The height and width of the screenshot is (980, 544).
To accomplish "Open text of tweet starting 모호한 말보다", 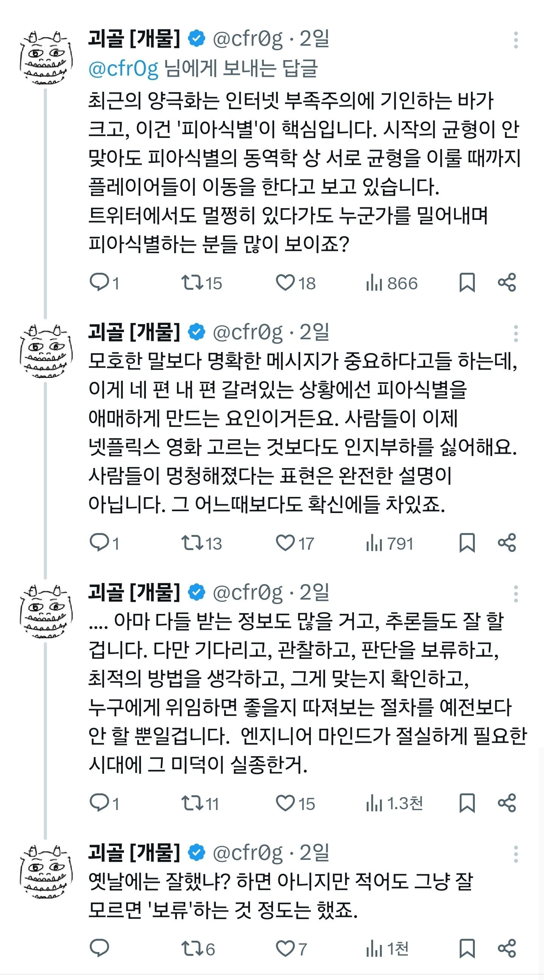I will 303,432.
